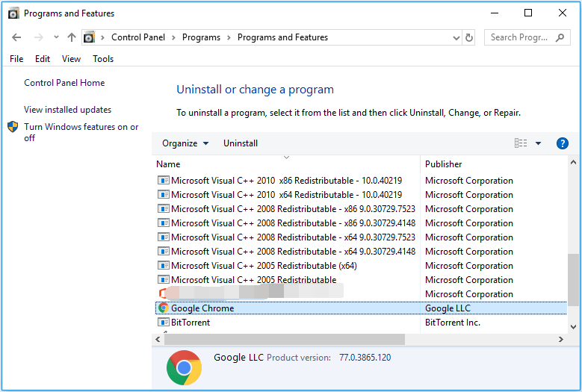Click the Forward navigation arrow

click(x=39, y=37)
